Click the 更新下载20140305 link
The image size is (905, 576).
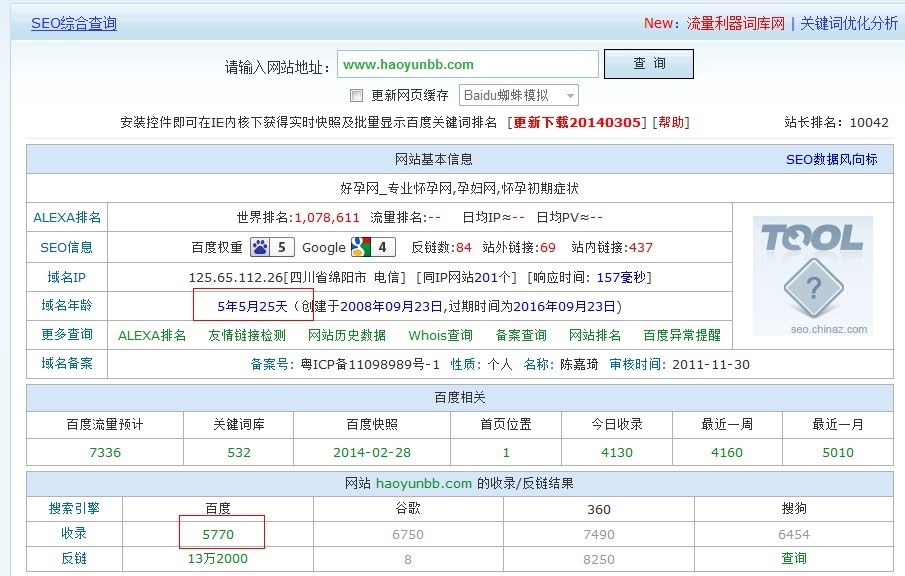click(577, 122)
